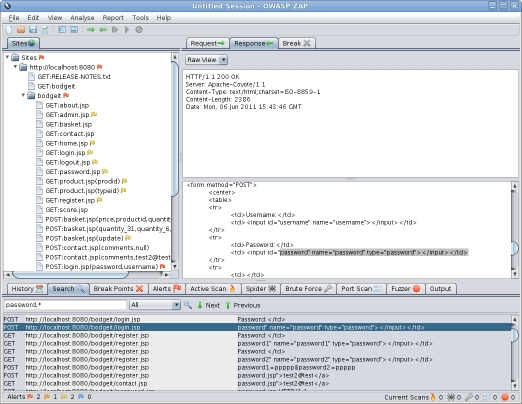Image resolution: width=522 pixels, height=404 pixels.
Task: Click the green Next arrow icon
Action: coord(200,305)
